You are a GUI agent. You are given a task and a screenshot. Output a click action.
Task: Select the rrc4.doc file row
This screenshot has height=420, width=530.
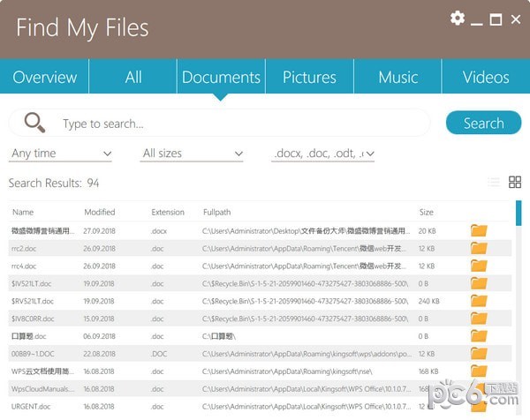pos(260,266)
